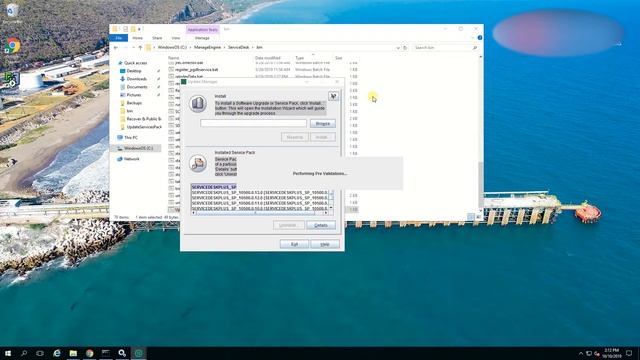640x360 pixels.
Task: Sort files by the Type column
Action: (x=300, y=58)
